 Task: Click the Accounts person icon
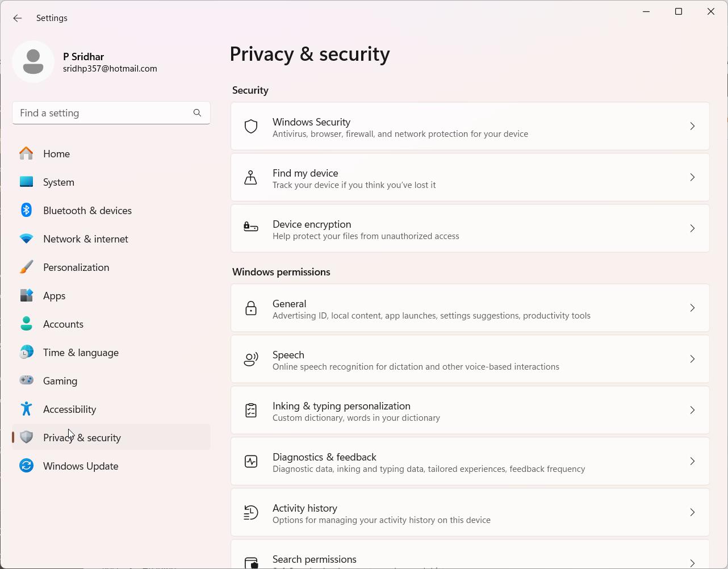pyautogui.click(x=26, y=324)
